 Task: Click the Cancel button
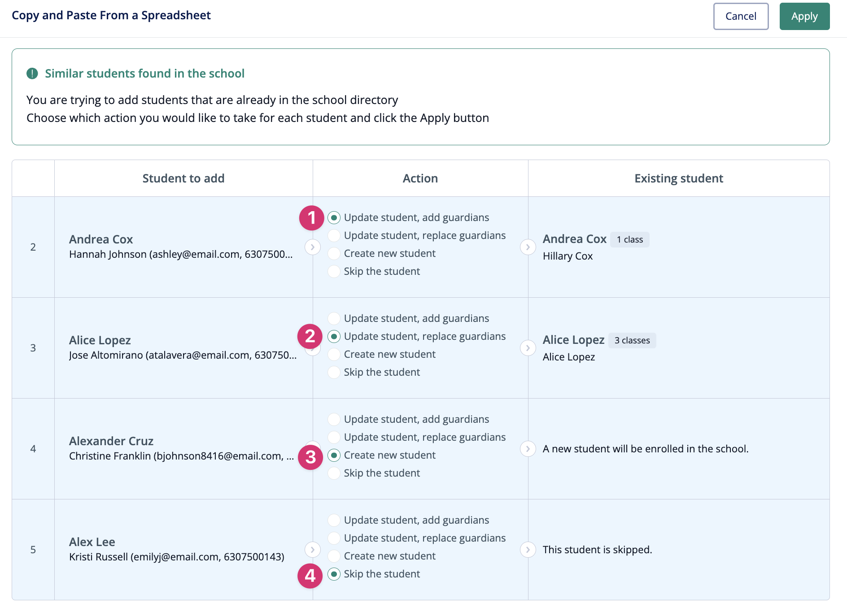(740, 16)
